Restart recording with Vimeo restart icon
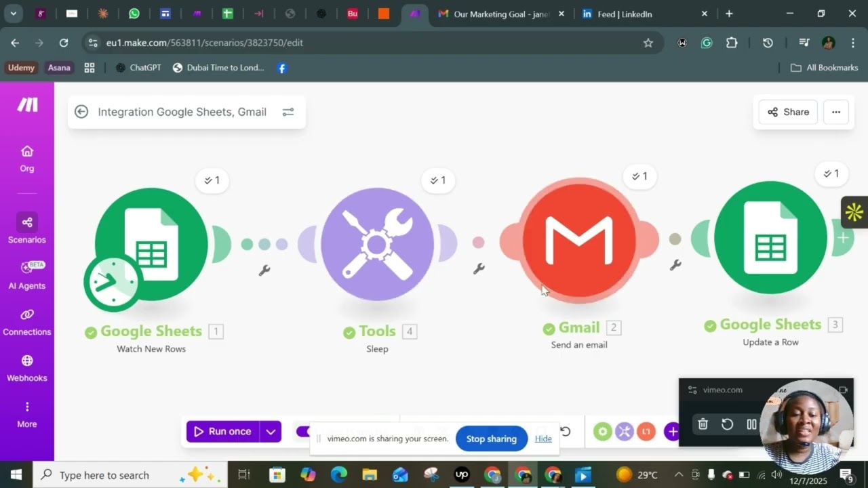The height and width of the screenshot is (488, 868). pos(728,424)
